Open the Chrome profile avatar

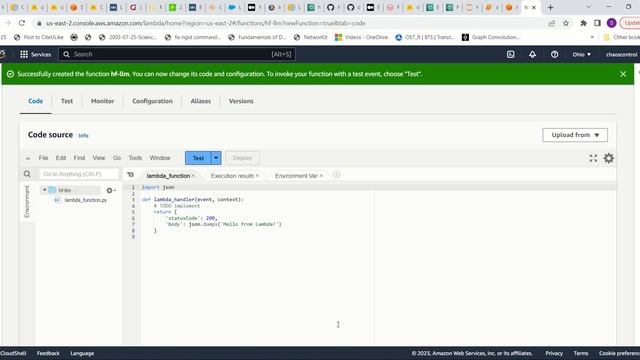(x=611, y=23)
